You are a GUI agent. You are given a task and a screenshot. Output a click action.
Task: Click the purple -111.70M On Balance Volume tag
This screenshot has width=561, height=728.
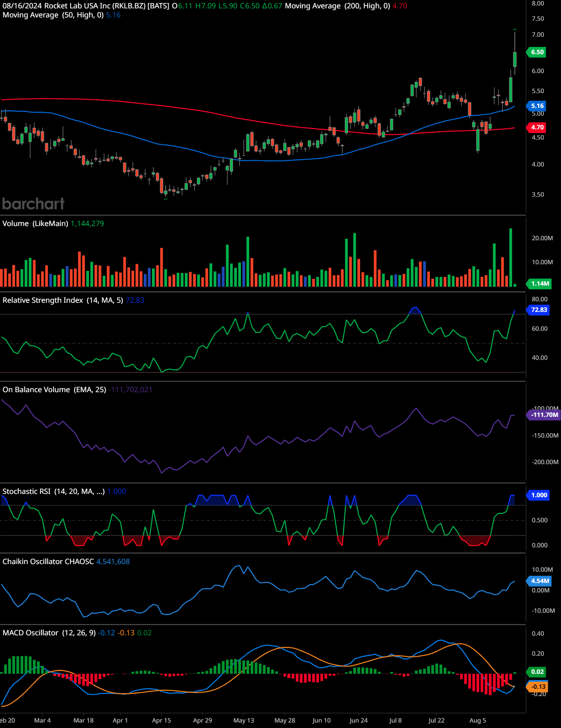point(544,415)
